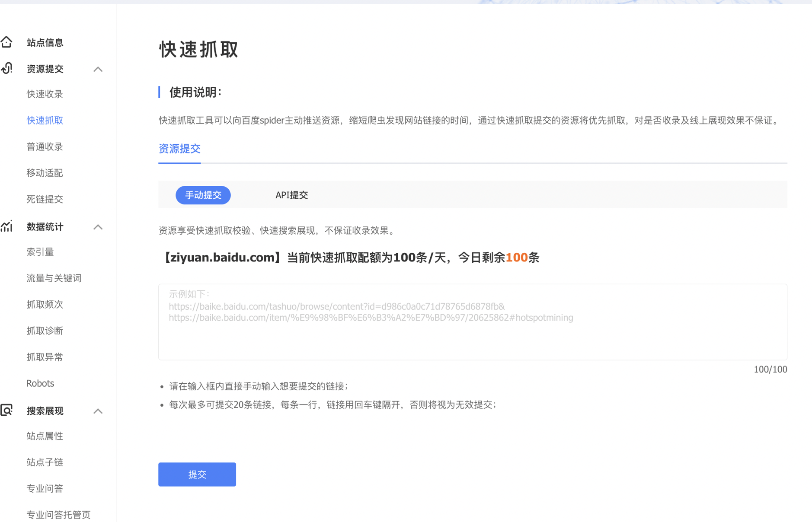Select 抓取诊断 in the sidebar
Image resolution: width=812 pixels, height=522 pixels.
[x=45, y=331]
